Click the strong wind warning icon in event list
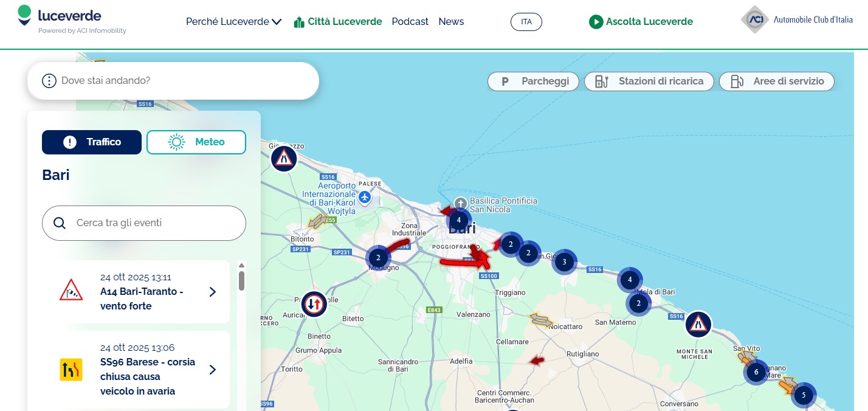 (x=71, y=291)
